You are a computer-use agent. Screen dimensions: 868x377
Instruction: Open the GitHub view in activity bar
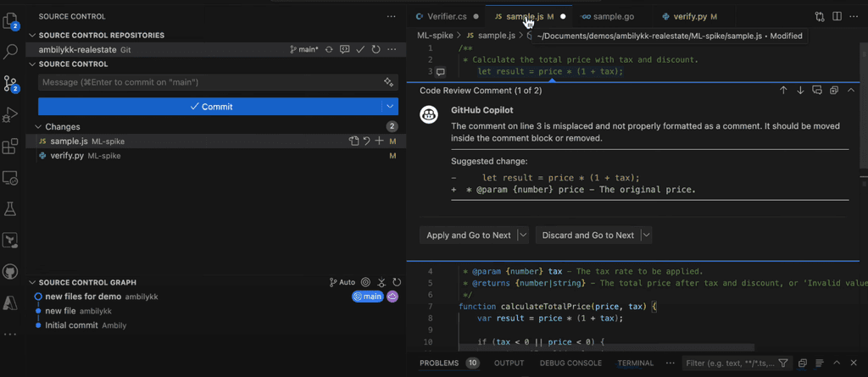10,272
